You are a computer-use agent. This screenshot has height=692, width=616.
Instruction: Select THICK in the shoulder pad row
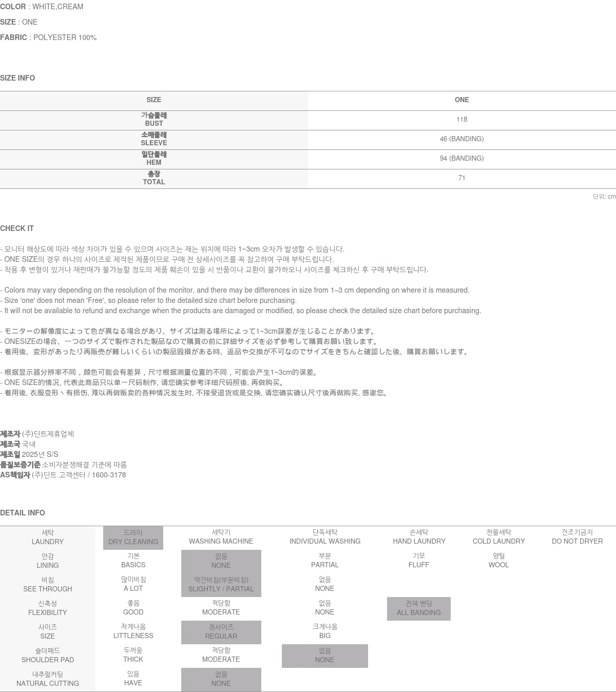pyautogui.click(x=133, y=655)
